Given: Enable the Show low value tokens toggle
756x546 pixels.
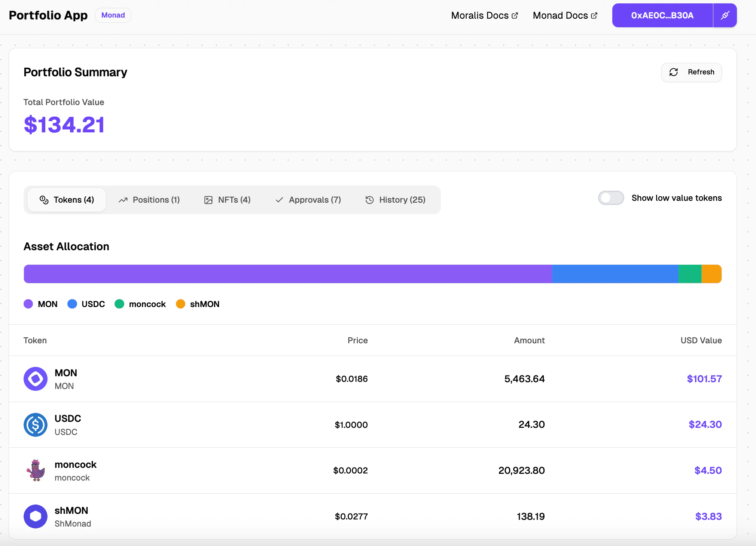Looking at the screenshot, I should (x=611, y=198).
